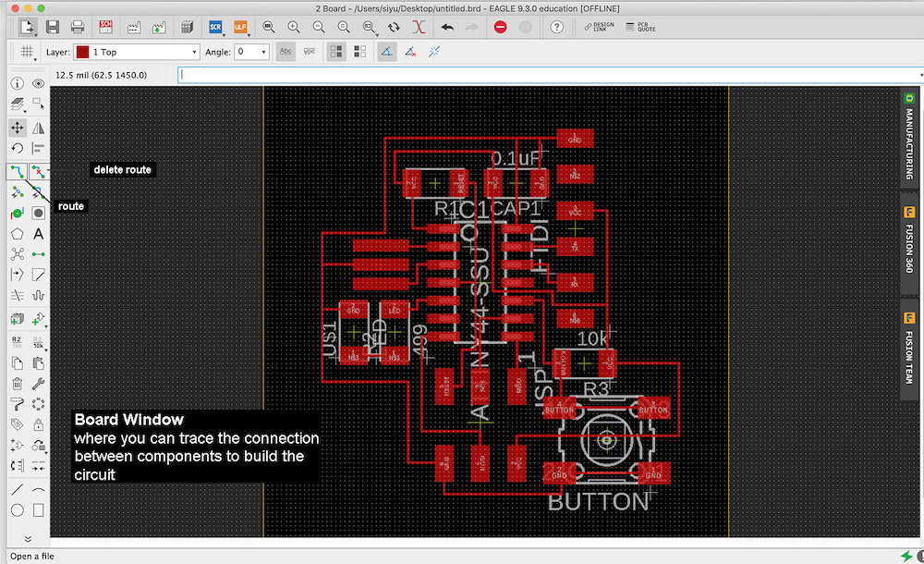Switch to schematic via SCH/BRD icon
This screenshot has width=924, height=564.
105,27
